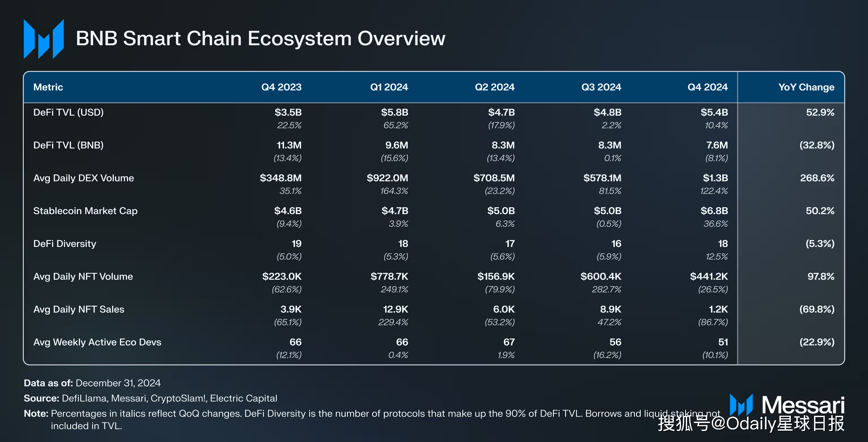The width and height of the screenshot is (868, 442).
Task: Click the Avg Daily DEX Volume label
Action: click(84, 178)
